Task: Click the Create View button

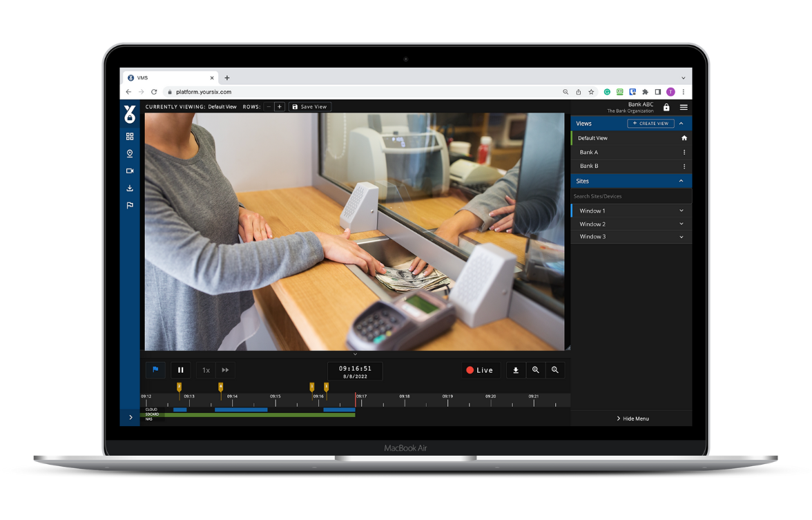Action: 650,124
